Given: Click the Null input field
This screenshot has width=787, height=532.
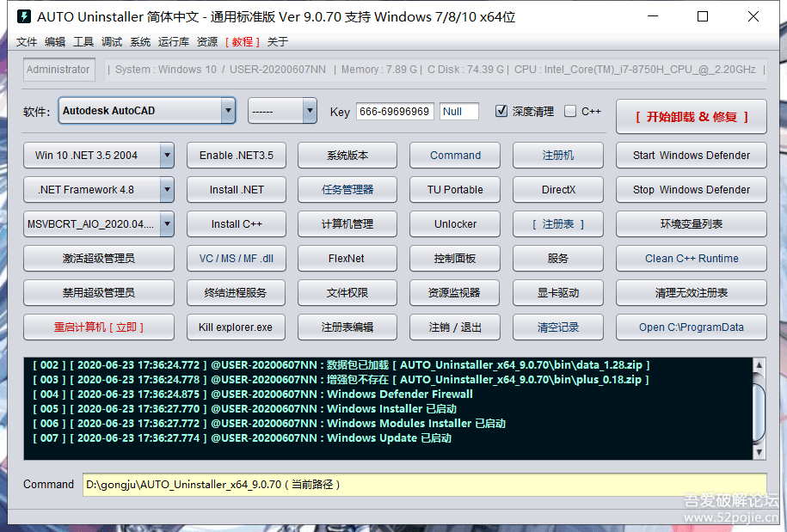Looking at the screenshot, I should 459,112.
